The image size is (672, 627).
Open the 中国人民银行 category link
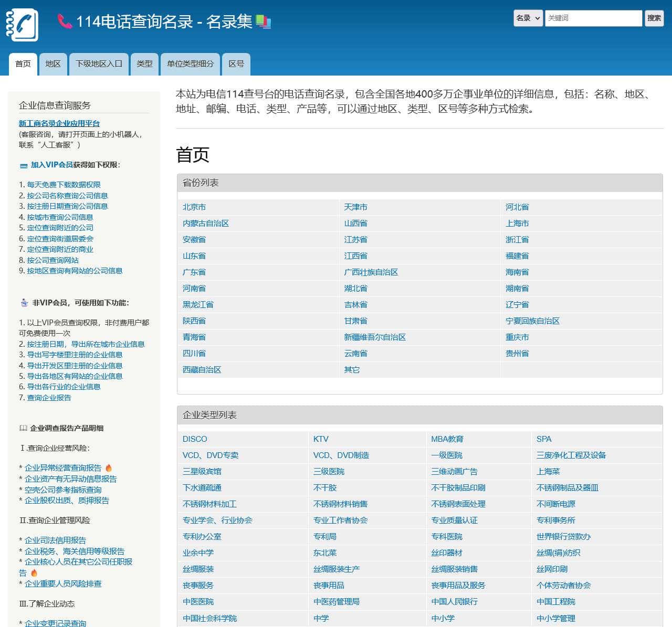[454, 602]
